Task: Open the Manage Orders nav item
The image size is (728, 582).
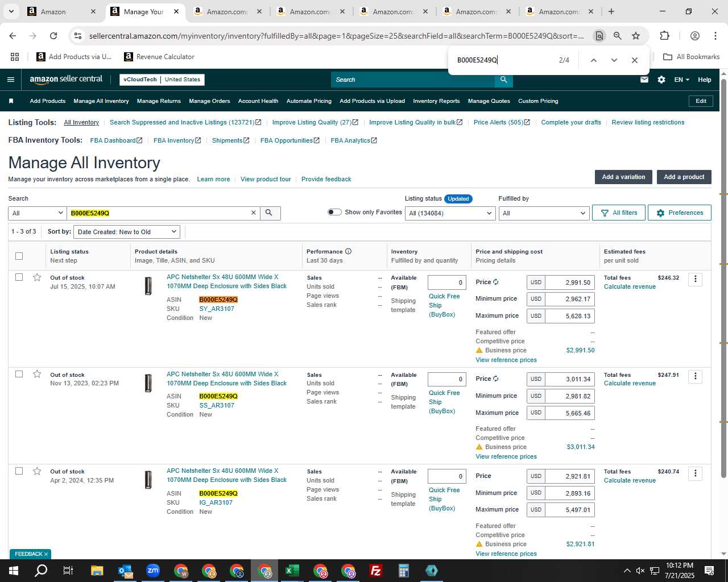Action: (x=209, y=101)
